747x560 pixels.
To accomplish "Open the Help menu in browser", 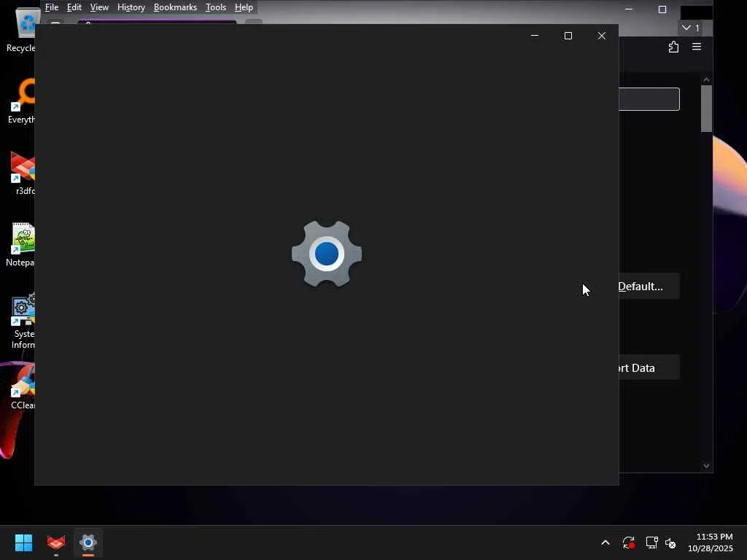I will tap(244, 7).
